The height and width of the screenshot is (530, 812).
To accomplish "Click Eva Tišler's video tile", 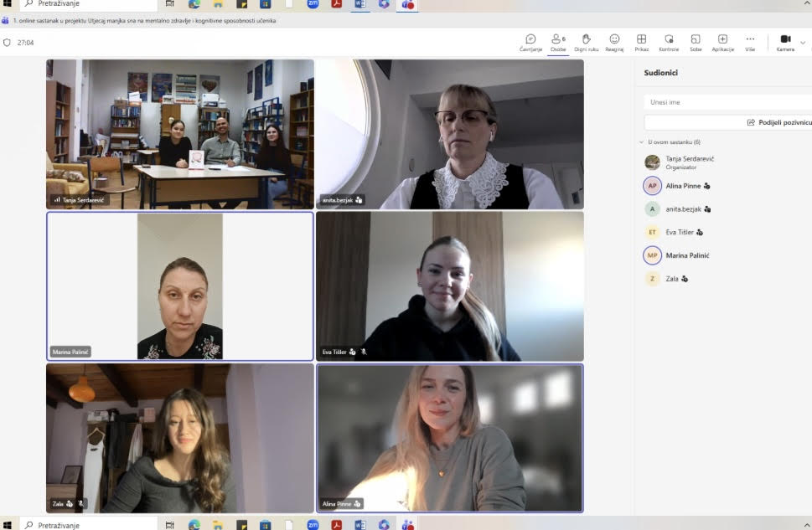I will click(x=449, y=286).
